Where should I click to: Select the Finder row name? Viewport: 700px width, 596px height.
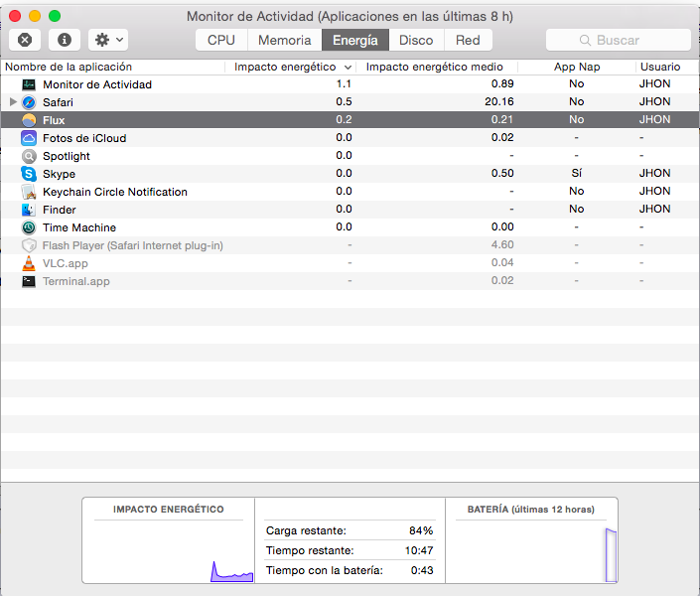tap(60, 210)
